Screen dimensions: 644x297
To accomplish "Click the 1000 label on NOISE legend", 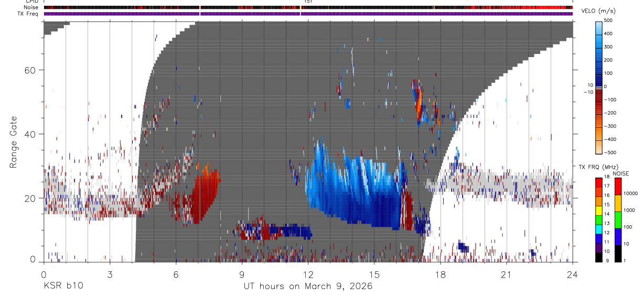I will pos(629,210).
